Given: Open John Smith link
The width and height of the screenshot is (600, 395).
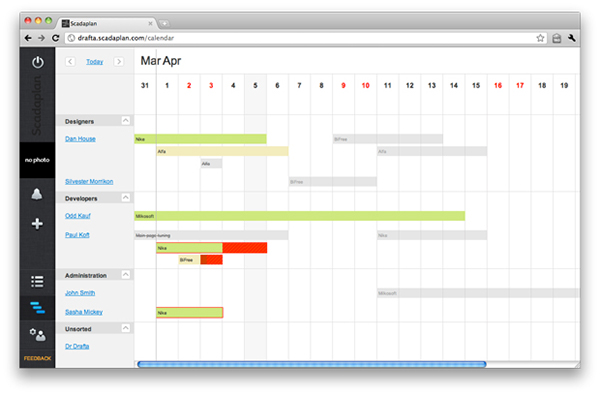Looking at the screenshot, I should pos(80,293).
